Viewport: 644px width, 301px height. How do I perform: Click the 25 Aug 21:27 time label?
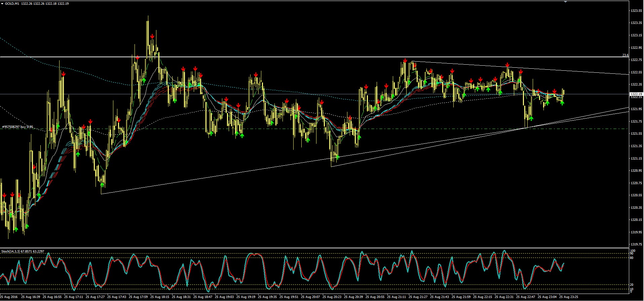[x=418, y=297]
